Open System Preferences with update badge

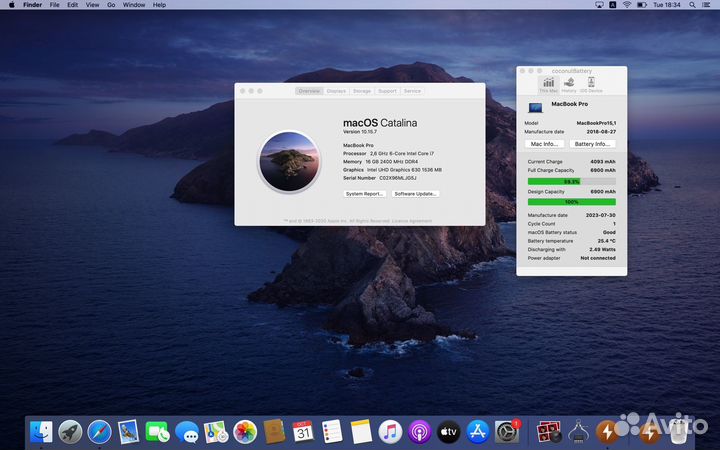pyautogui.click(x=507, y=432)
